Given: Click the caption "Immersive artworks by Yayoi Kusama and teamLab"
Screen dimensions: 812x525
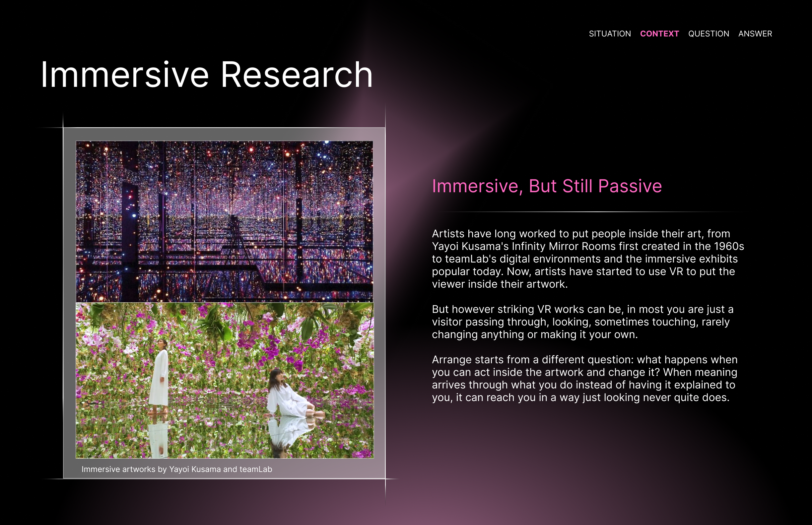Looking at the screenshot, I should tap(177, 469).
